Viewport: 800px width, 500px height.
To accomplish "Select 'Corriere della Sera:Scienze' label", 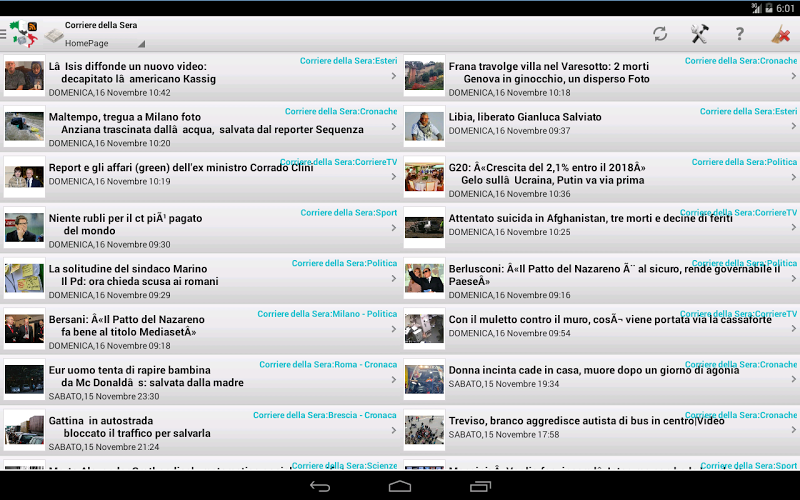I will click(x=344, y=465).
